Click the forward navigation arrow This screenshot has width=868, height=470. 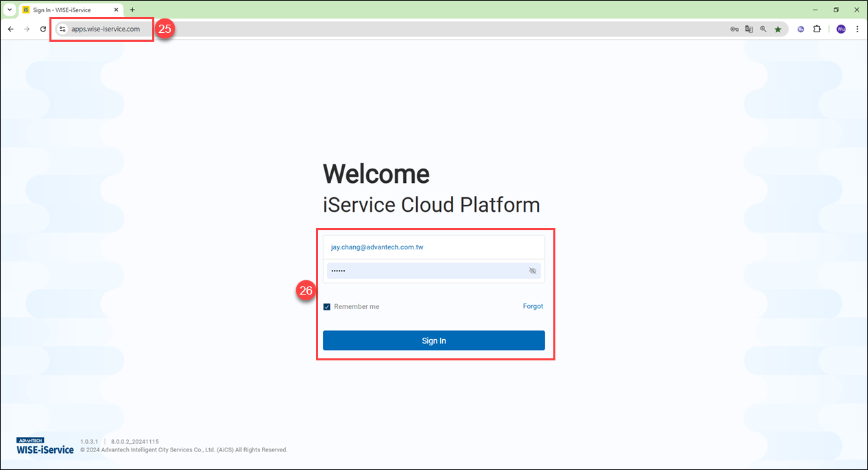point(27,29)
